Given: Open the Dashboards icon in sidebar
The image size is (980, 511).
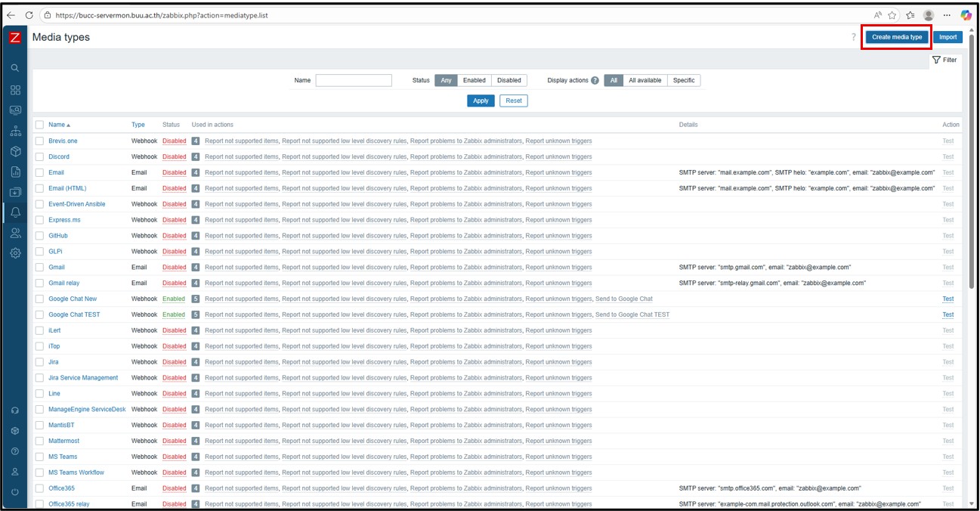Looking at the screenshot, I should point(15,90).
